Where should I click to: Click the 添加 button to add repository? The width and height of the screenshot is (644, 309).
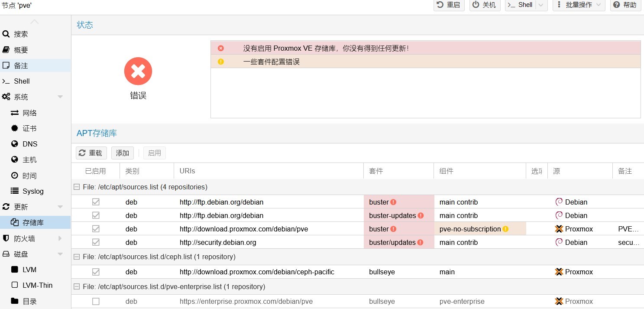click(123, 153)
